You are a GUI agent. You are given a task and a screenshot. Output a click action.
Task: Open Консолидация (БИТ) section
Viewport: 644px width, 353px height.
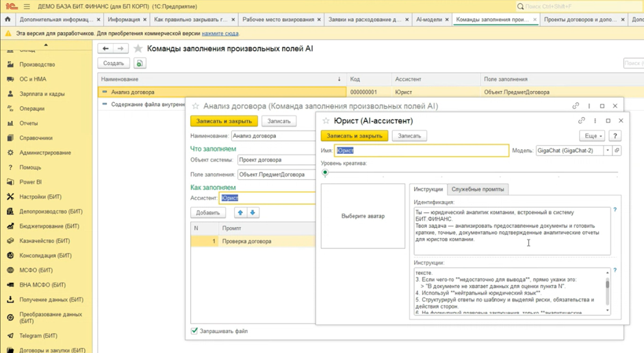tap(45, 256)
